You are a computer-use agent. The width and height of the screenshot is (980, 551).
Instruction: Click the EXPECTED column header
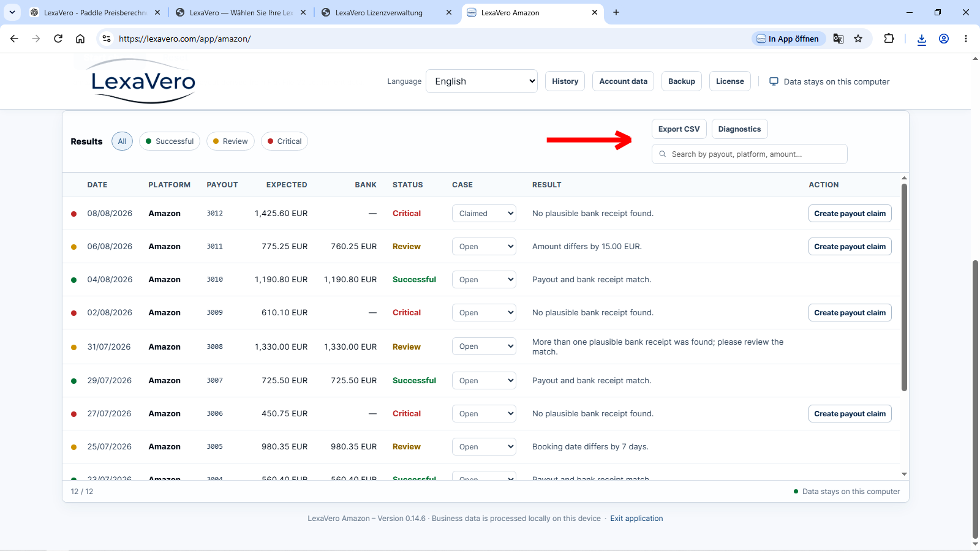pos(287,185)
